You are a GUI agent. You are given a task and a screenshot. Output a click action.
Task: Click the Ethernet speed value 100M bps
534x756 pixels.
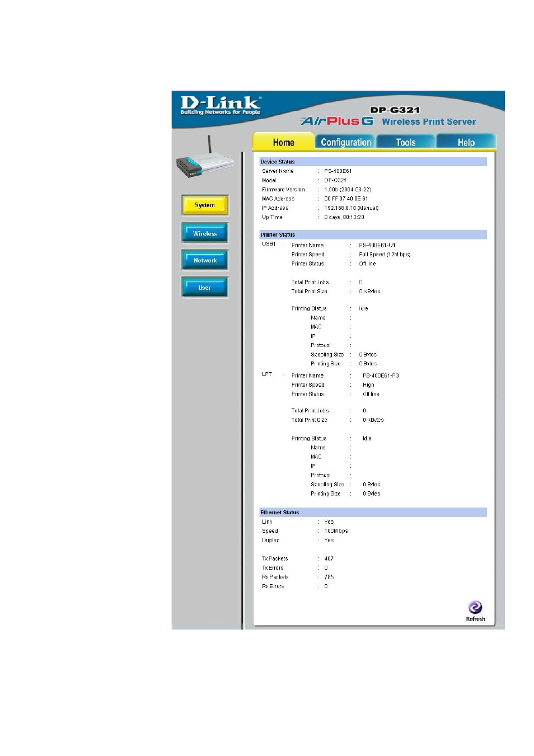tap(336, 531)
